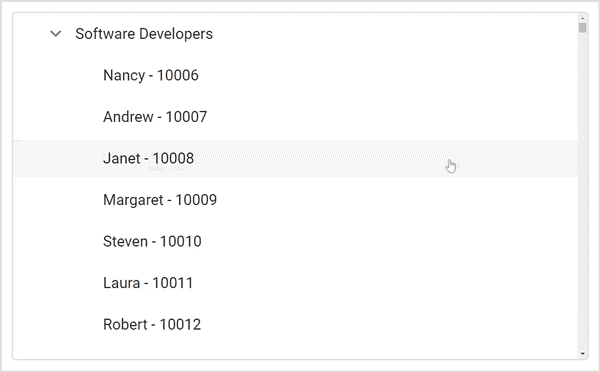
Task: Select Nancy - 10006 row
Action: click(x=295, y=75)
